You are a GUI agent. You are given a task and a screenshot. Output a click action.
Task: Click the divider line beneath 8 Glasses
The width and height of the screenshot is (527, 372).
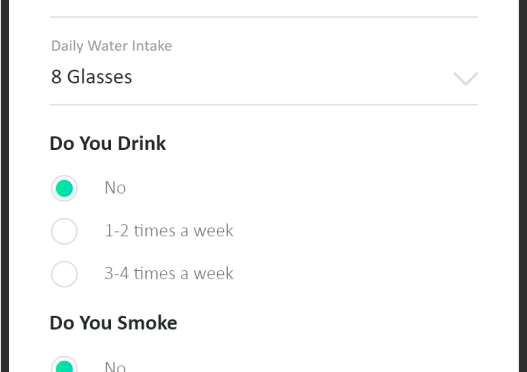pyautogui.click(x=264, y=105)
